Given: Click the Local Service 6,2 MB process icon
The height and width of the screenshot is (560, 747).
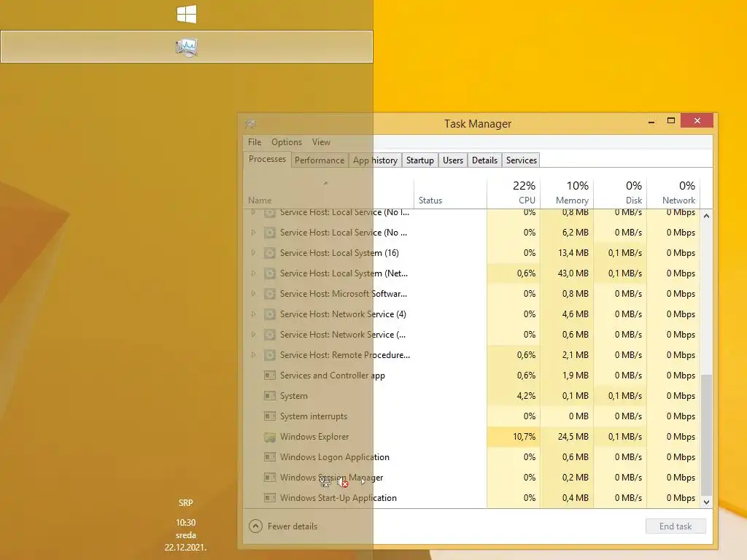Looking at the screenshot, I should point(270,233).
